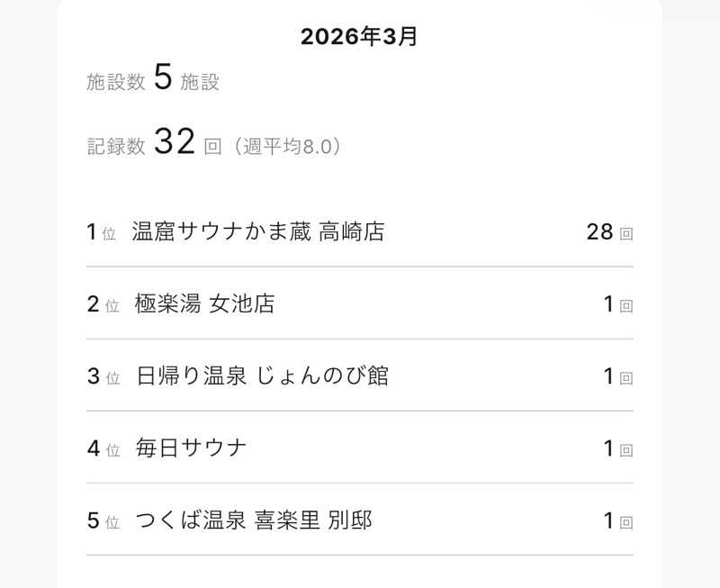Click the 2026年3月 month heading
720x588 pixels.
pyautogui.click(x=359, y=36)
